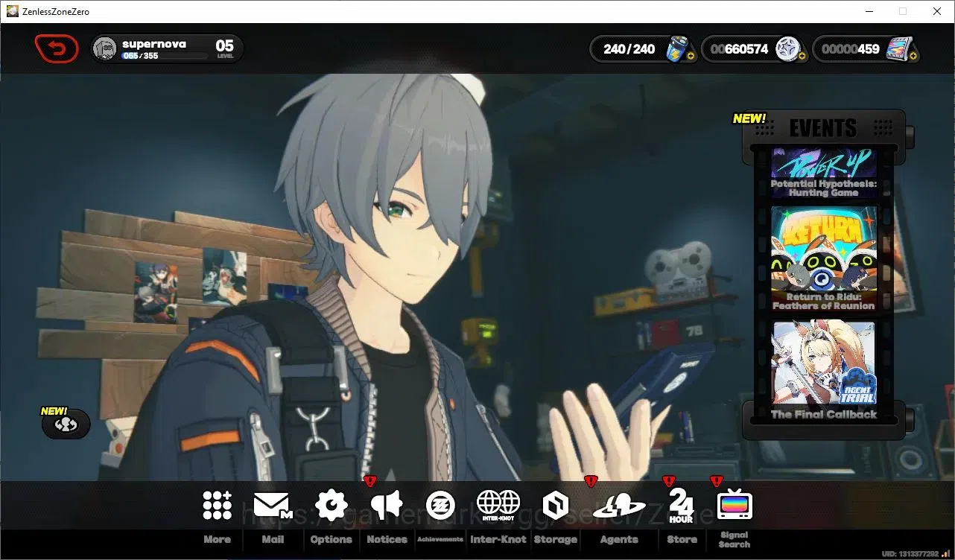
Task: Add battery charge with the plus button
Action: tap(691, 56)
